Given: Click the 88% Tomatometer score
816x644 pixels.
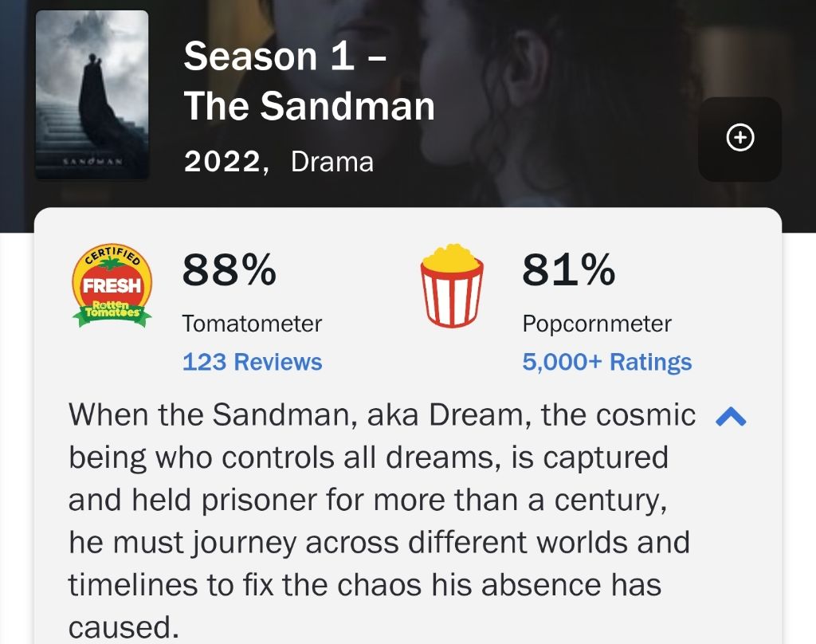Looking at the screenshot, I should click(x=229, y=270).
